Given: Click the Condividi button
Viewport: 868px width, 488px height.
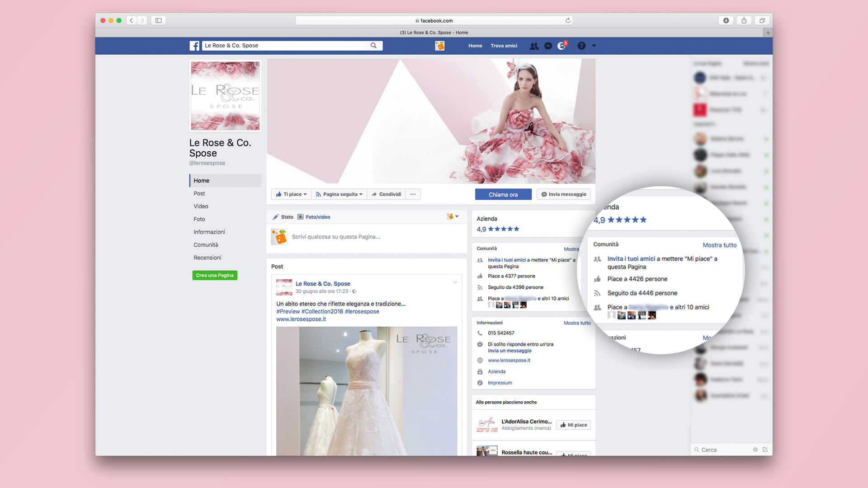Looking at the screenshot, I should click(x=387, y=194).
